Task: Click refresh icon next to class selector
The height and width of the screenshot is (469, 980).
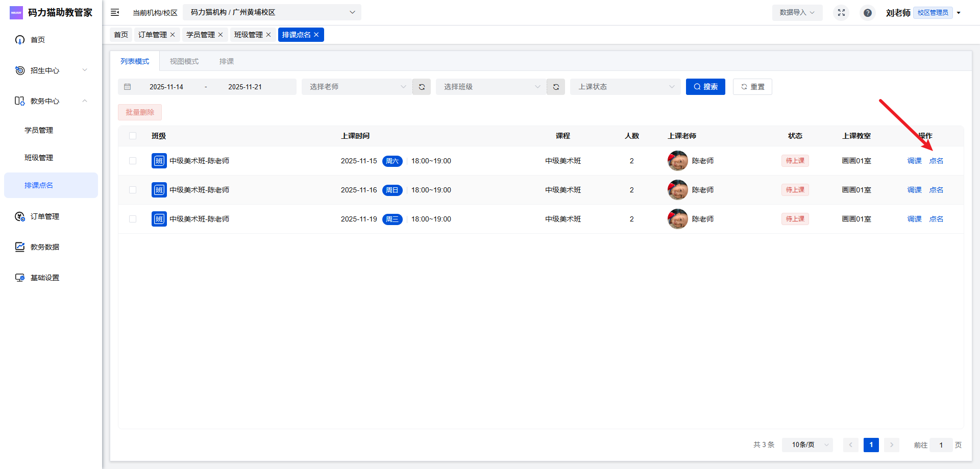Action: point(556,87)
